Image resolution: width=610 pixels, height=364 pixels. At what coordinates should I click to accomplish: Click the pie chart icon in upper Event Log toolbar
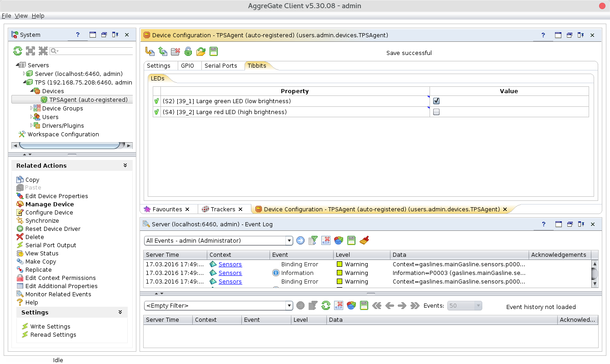339,240
